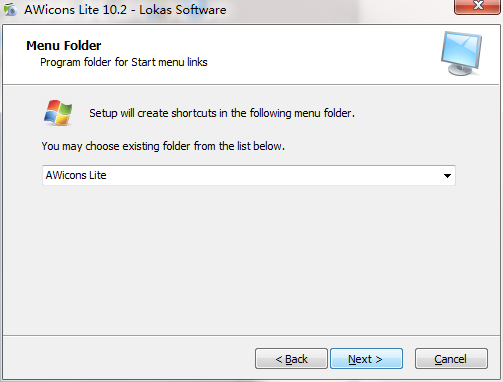The width and height of the screenshot is (503, 382).
Task: Click the 'Setup will create shortcuts' message
Action: click(222, 113)
